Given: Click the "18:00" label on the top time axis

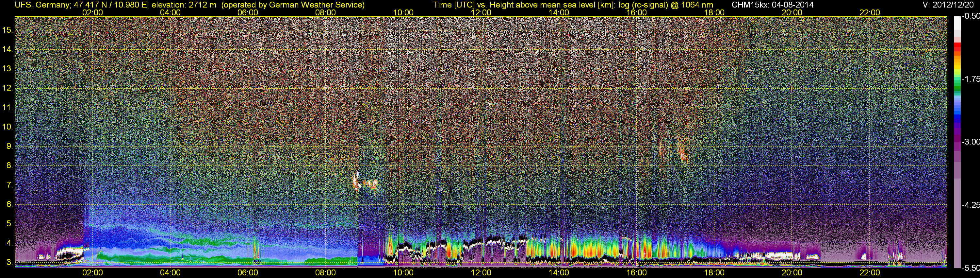Looking at the screenshot, I should pyautogui.click(x=714, y=12).
